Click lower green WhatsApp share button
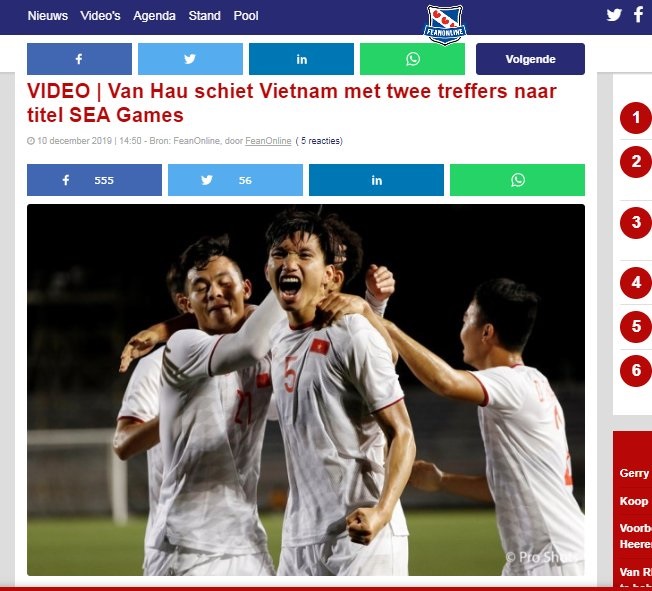The image size is (652, 591). click(517, 180)
